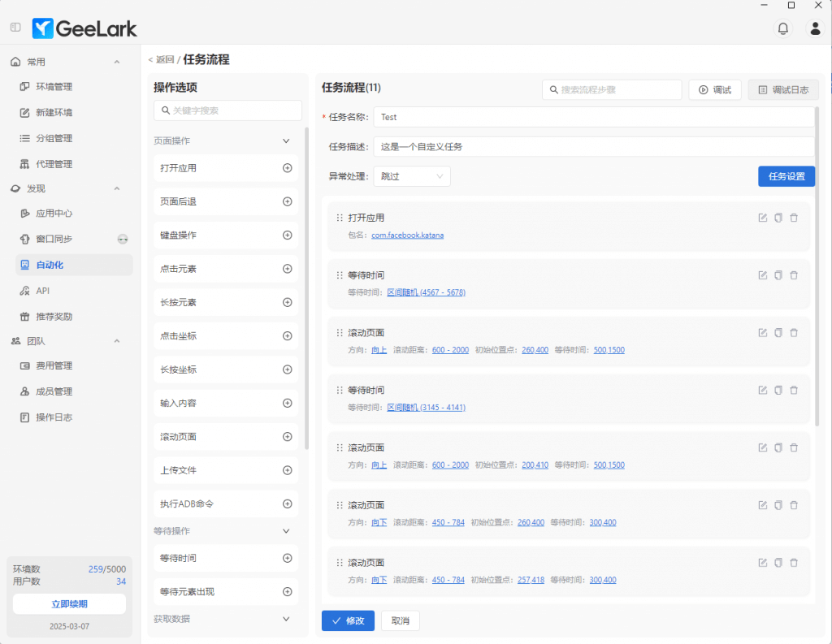The image size is (832, 644).
Task: Collapse the 等待操作 section
Action: [286, 531]
